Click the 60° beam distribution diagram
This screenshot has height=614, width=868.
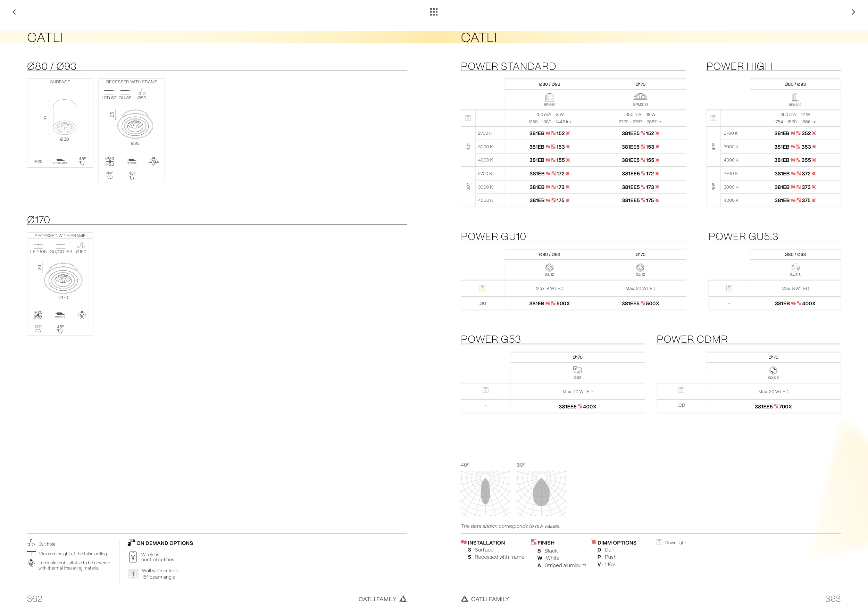click(541, 493)
